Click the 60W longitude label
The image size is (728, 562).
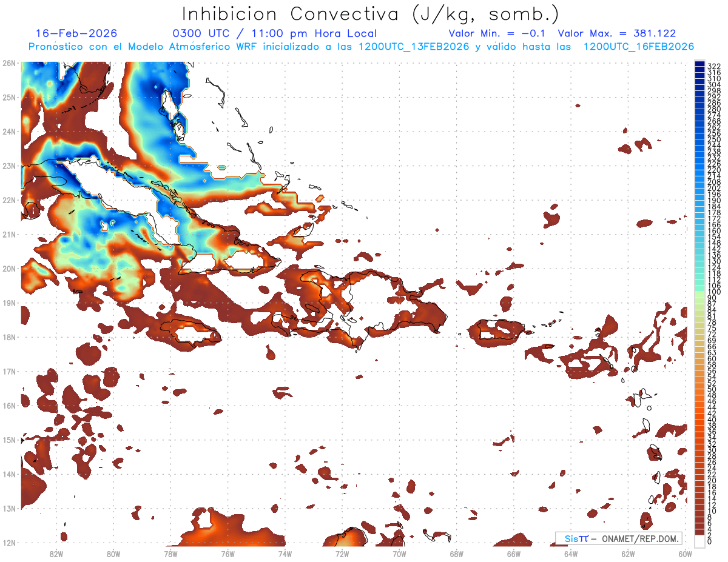pos(685,554)
